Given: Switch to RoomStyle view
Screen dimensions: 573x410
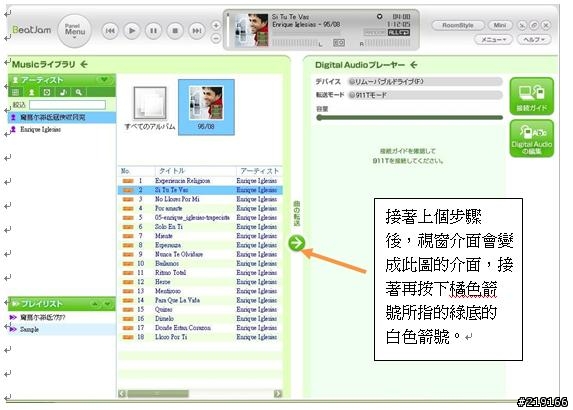Looking at the screenshot, I should pyautogui.click(x=458, y=25).
